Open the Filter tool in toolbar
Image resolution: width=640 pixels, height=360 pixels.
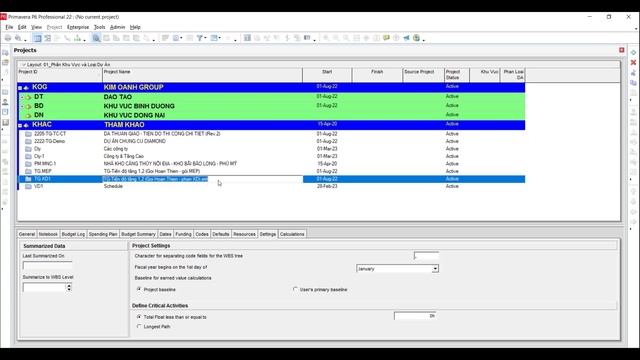(200, 38)
